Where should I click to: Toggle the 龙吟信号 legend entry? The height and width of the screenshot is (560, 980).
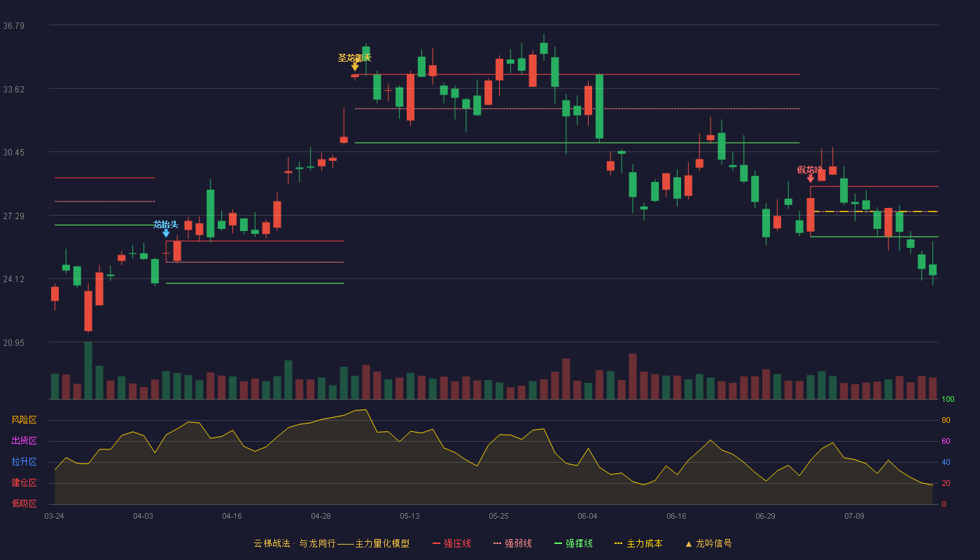pyautogui.click(x=708, y=543)
